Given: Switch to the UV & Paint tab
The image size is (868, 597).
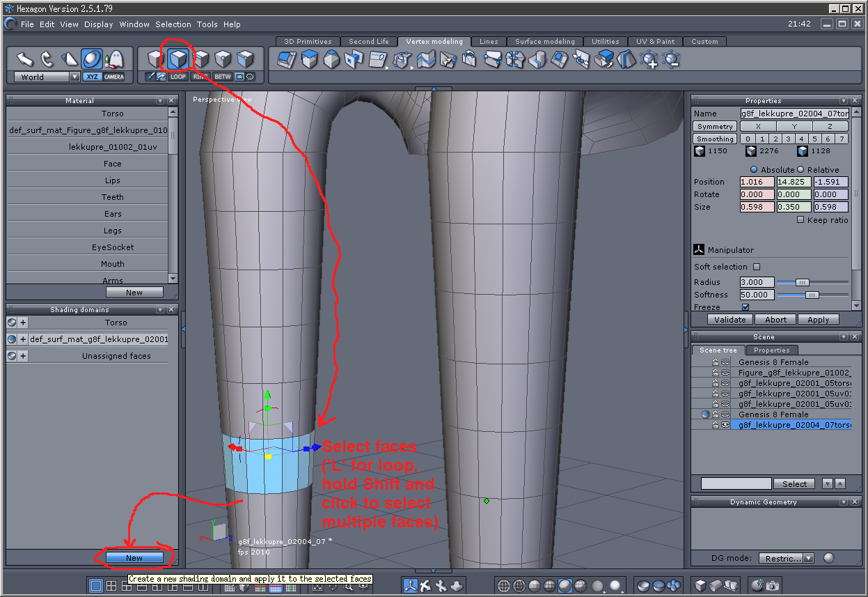Looking at the screenshot, I should pos(655,42).
